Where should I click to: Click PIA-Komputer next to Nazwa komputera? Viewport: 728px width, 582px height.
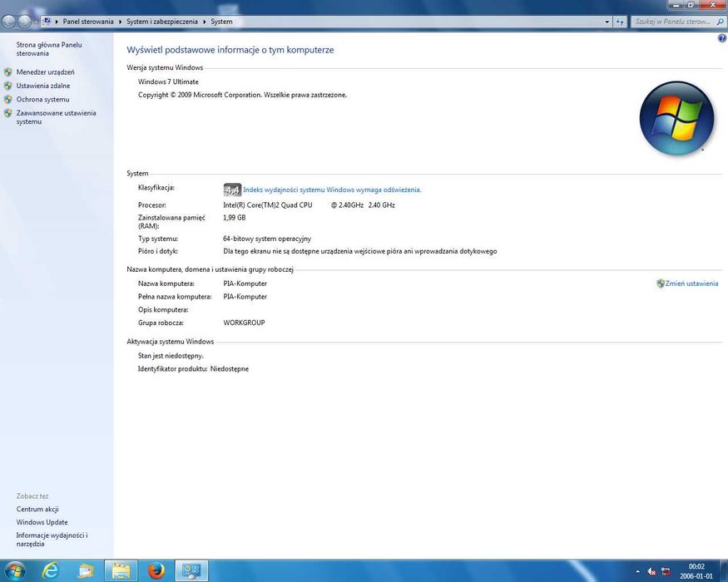click(245, 284)
